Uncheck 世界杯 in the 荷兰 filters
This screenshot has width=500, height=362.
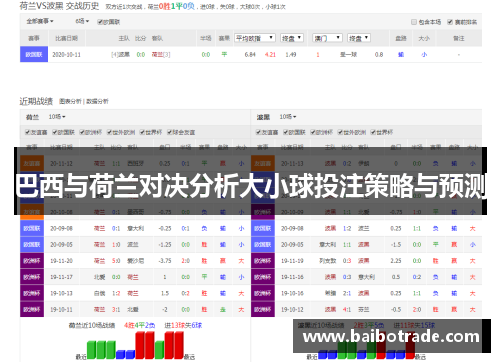[x=142, y=132]
